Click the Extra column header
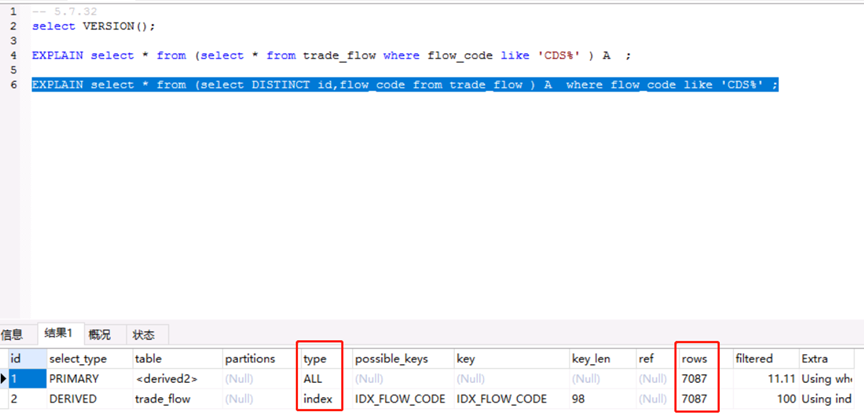864x420 pixels. [x=826, y=358]
